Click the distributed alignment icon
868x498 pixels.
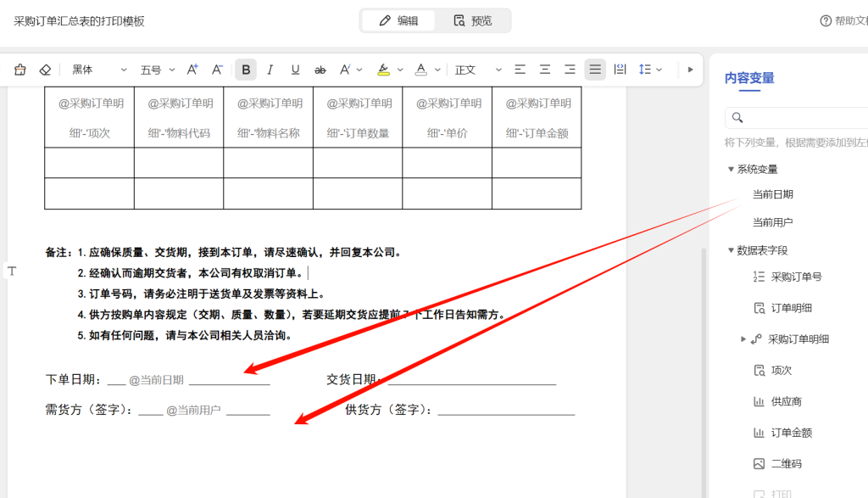tap(620, 70)
